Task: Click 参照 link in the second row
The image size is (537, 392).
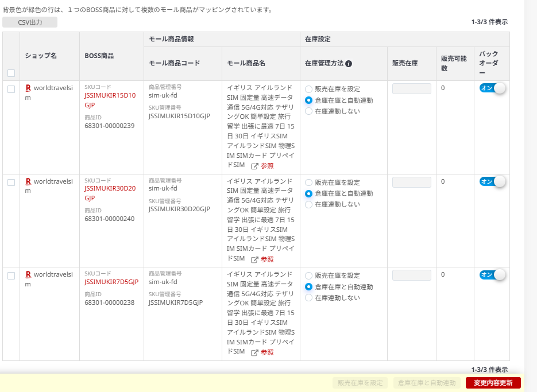Action: click(267, 259)
